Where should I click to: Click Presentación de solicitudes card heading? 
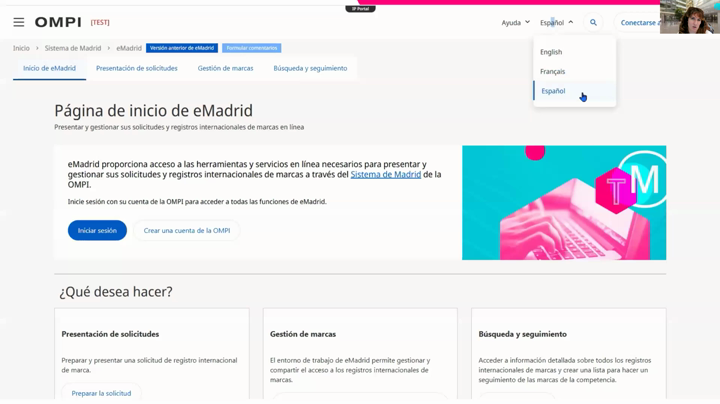(x=110, y=334)
